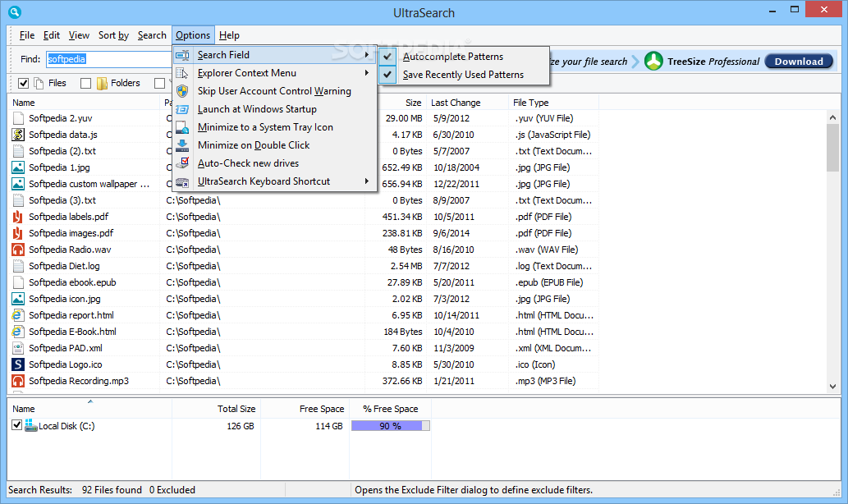Image resolution: width=848 pixels, height=504 pixels.
Task: Click PDF icon of Softpedia images.pdf
Action: click(x=18, y=234)
